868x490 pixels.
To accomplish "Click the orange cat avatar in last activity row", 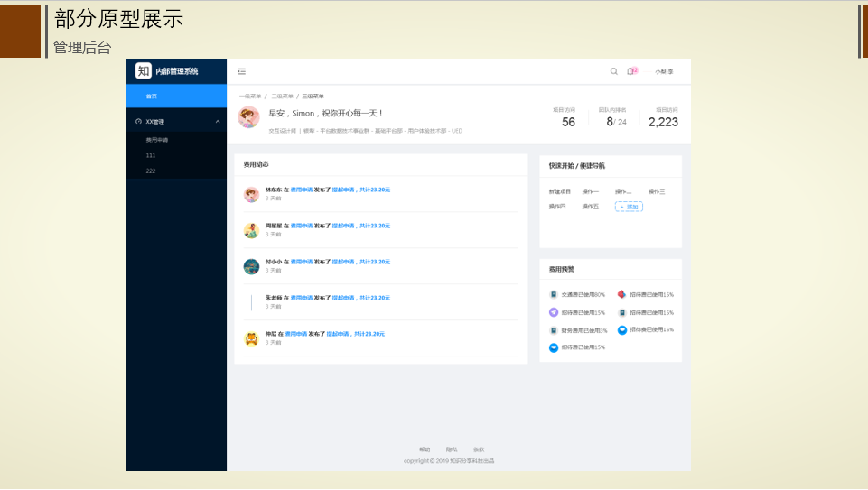I will [x=251, y=337].
